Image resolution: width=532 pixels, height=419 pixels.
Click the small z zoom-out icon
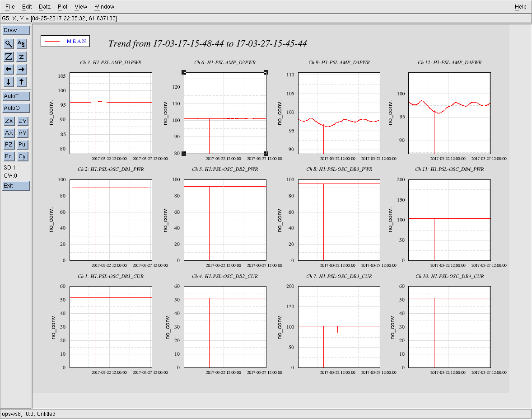(21, 56)
